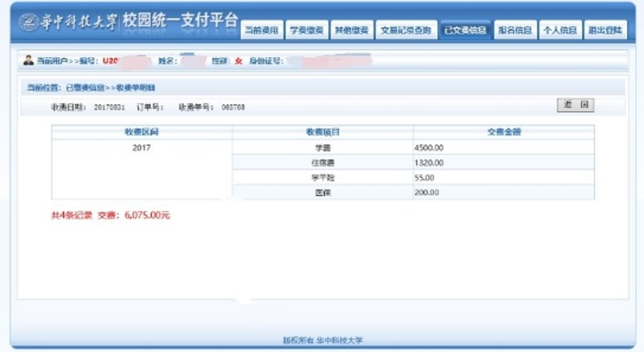Open the 当前费用 tab
The height and width of the screenshot is (352, 644).
[262, 30]
